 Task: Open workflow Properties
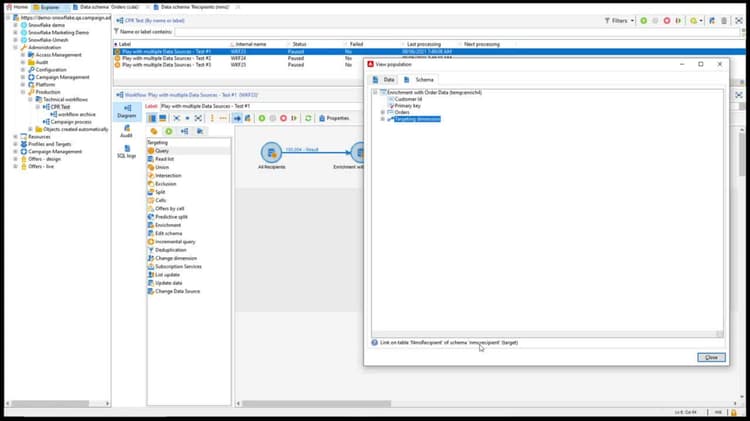tap(334, 118)
